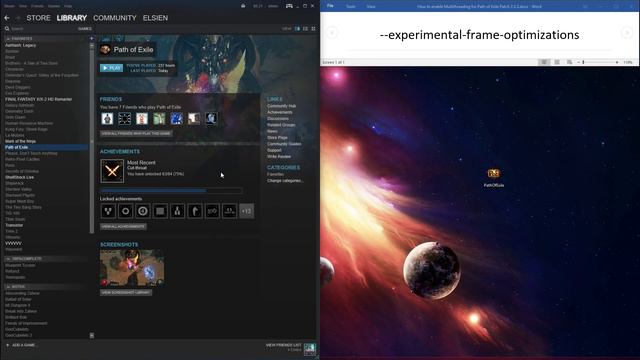Click the magnifier icon beside Search
The image size is (640, 360).
pos(7,29)
